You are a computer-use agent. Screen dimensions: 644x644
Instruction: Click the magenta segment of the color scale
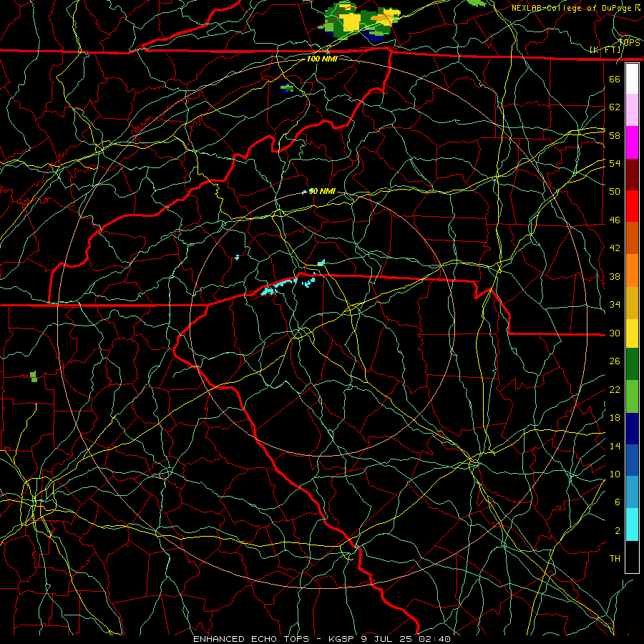point(632,142)
